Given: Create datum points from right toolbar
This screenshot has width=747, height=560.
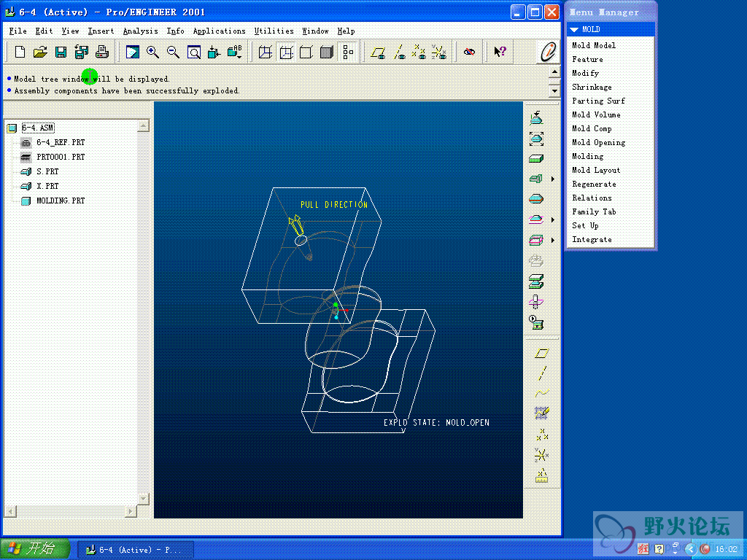Looking at the screenshot, I should pyautogui.click(x=542, y=435).
